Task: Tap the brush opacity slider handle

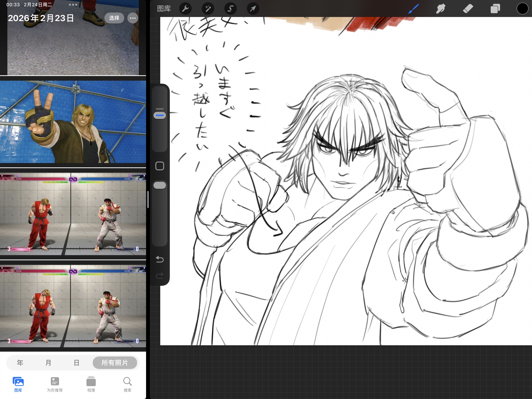Action: (160, 185)
